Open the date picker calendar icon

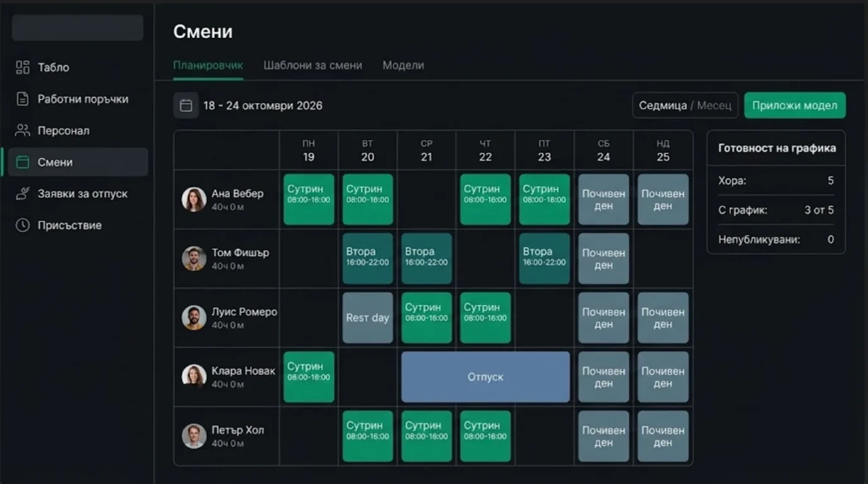[186, 105]
